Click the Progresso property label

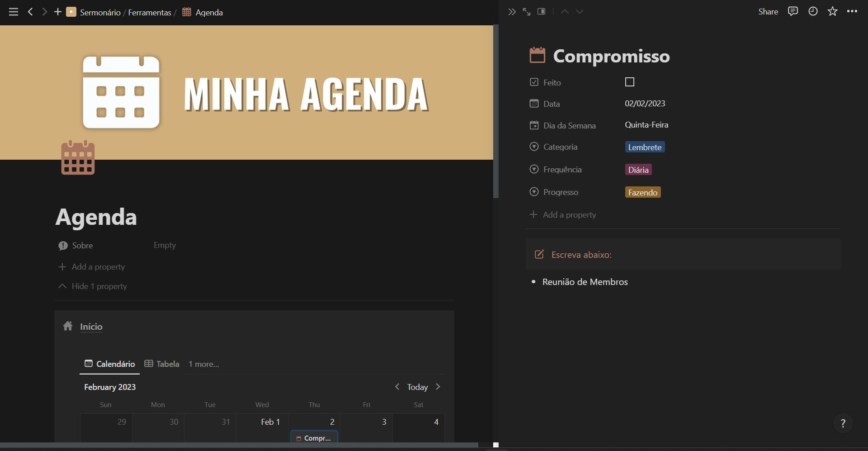click(x=561, y=192)
